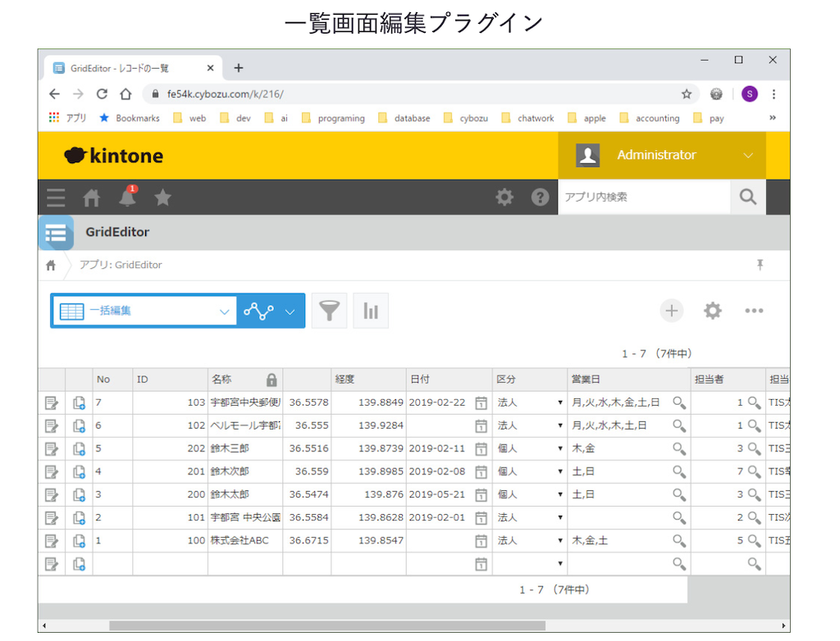This screenshot has width=840, height=641.
Task: Click the アプリ内検索 search field
Action: 644,197
